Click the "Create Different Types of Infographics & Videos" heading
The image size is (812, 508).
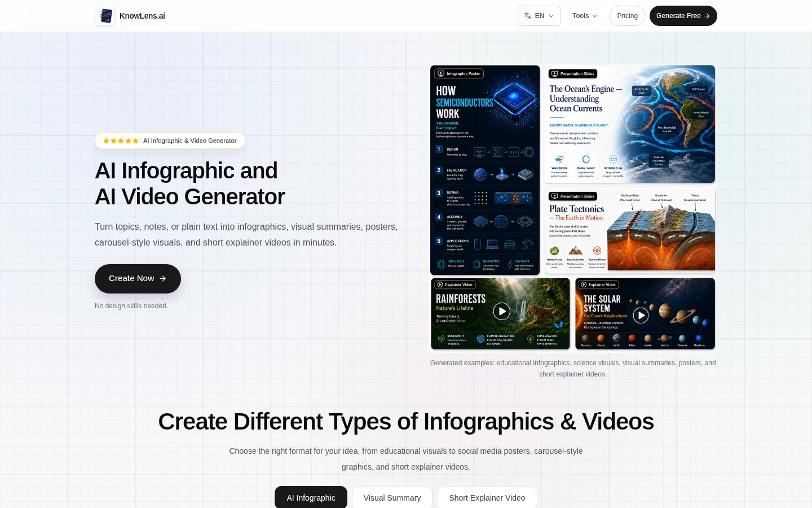406,422
